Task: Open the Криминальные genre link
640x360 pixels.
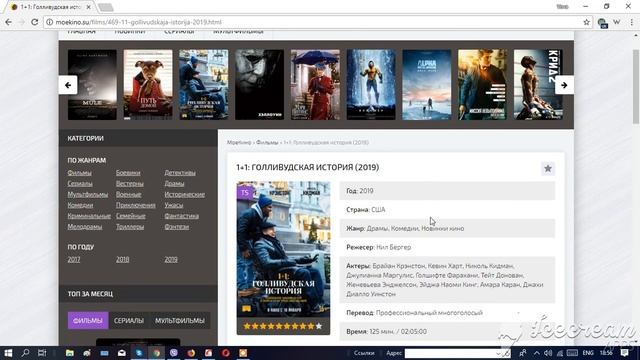Action: coord(89,216)
